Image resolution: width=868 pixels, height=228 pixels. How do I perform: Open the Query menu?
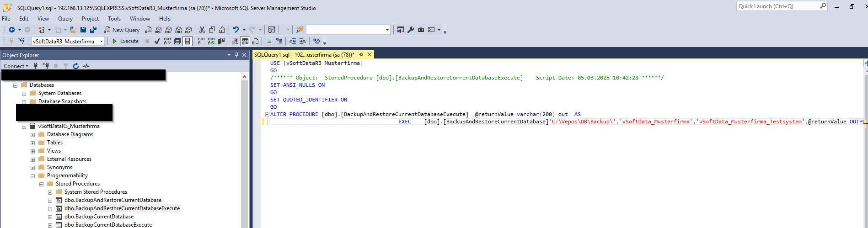click(65, 19)
